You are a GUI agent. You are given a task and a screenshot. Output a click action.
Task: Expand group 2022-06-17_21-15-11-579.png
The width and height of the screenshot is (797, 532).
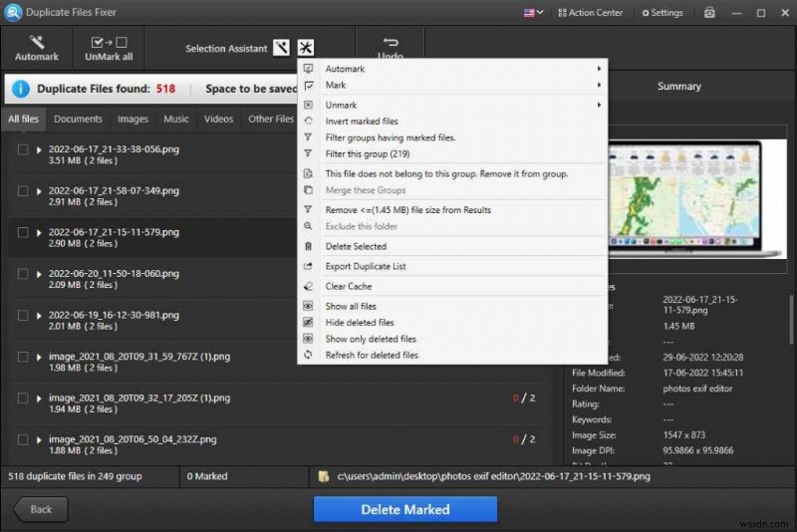39,233
